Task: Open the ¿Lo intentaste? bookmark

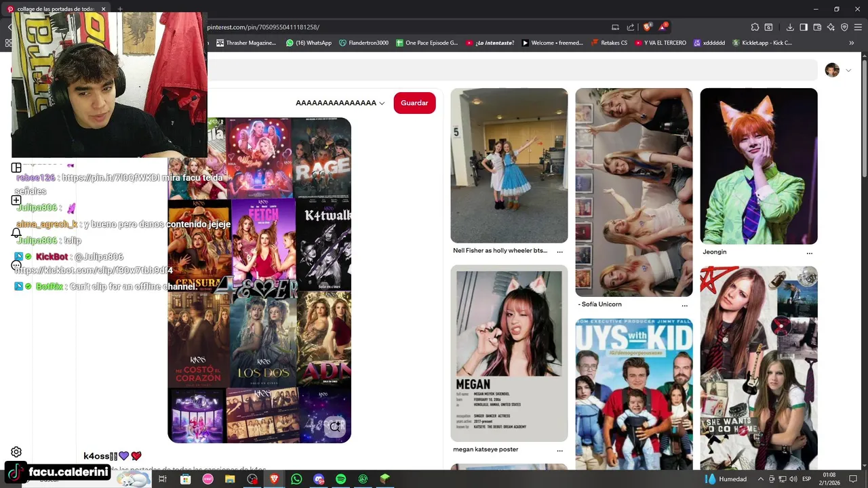Action: click(x=490, y=43)
